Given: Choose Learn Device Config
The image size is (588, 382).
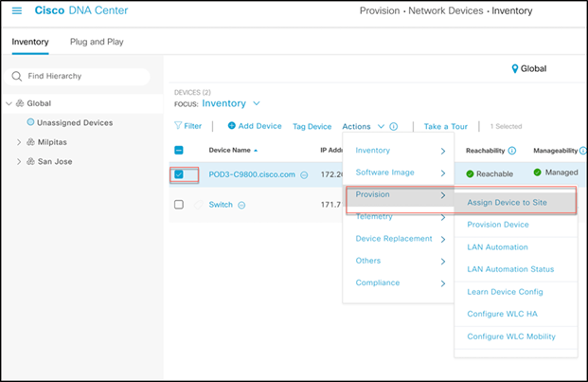Looking at the screenshot, I should click(505, 292).
